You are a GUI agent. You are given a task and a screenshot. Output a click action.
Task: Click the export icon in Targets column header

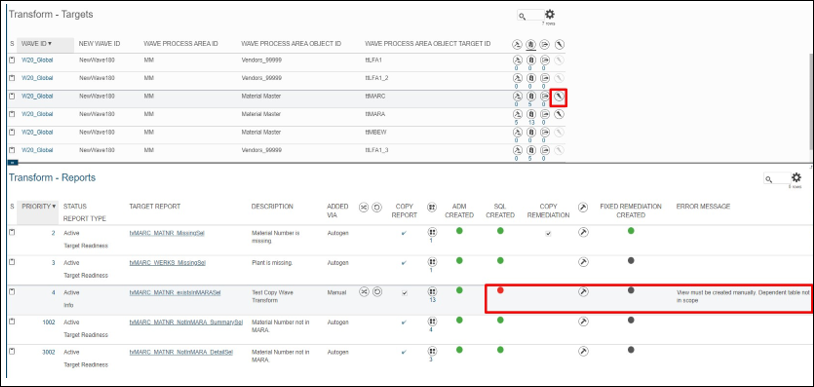click(x=545, y=44)
